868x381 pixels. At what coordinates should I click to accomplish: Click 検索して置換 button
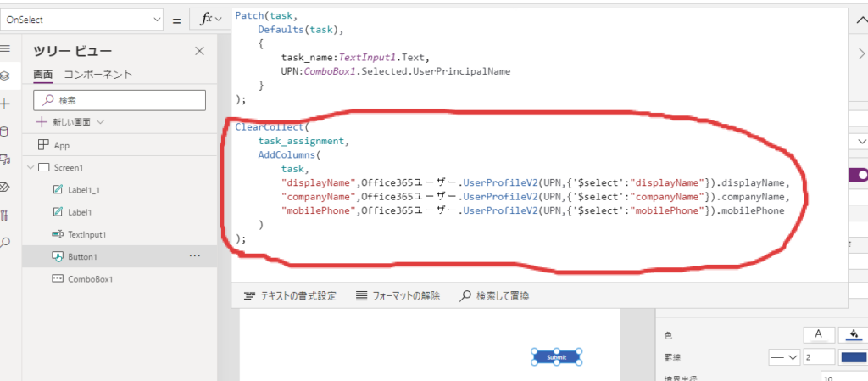pyautogui.click(x=494, y=296)
